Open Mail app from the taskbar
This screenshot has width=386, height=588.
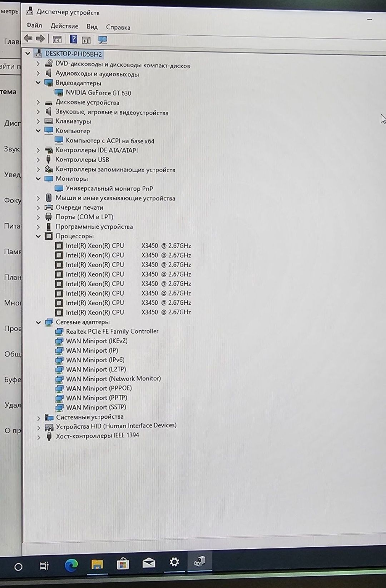149,563
